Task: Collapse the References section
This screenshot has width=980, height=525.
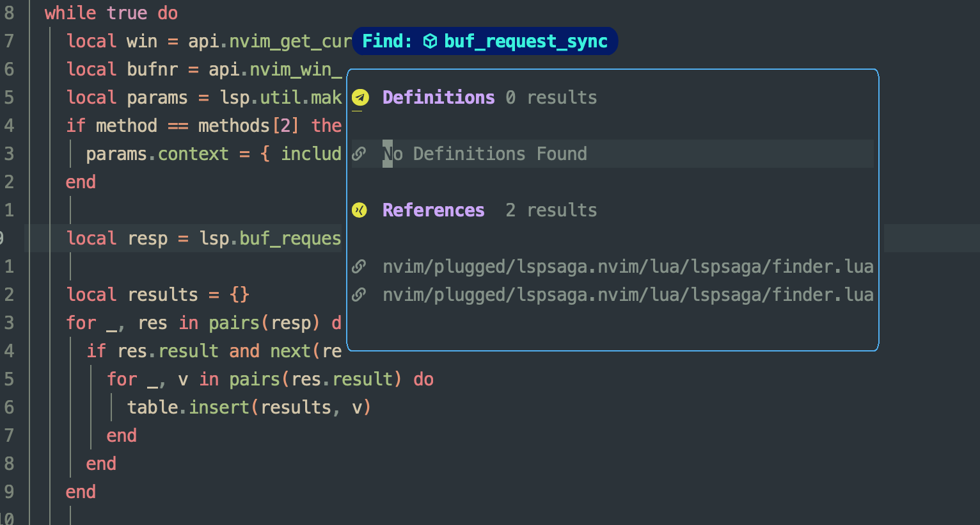Action: point(433,210)
